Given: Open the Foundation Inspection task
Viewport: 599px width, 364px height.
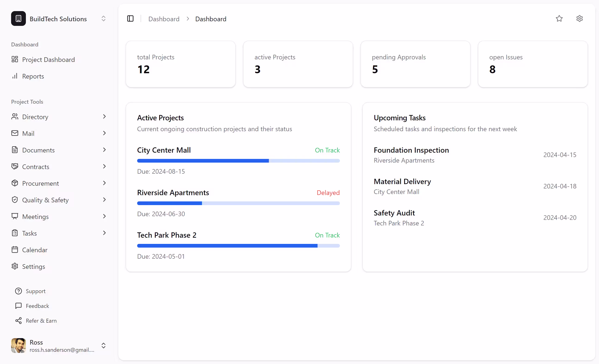Looking at the screenshot, I should tap(411, 150).
